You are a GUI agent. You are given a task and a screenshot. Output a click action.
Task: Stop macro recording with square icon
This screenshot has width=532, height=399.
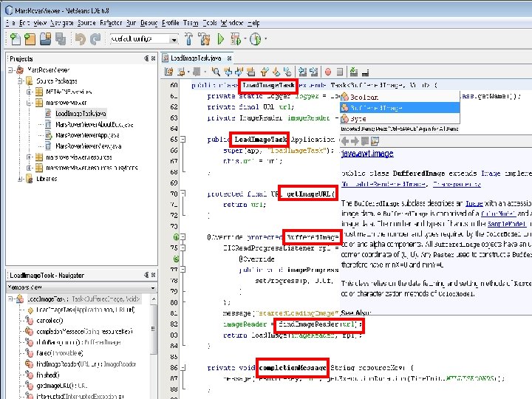pyautogui.click(x=340, y=72)
